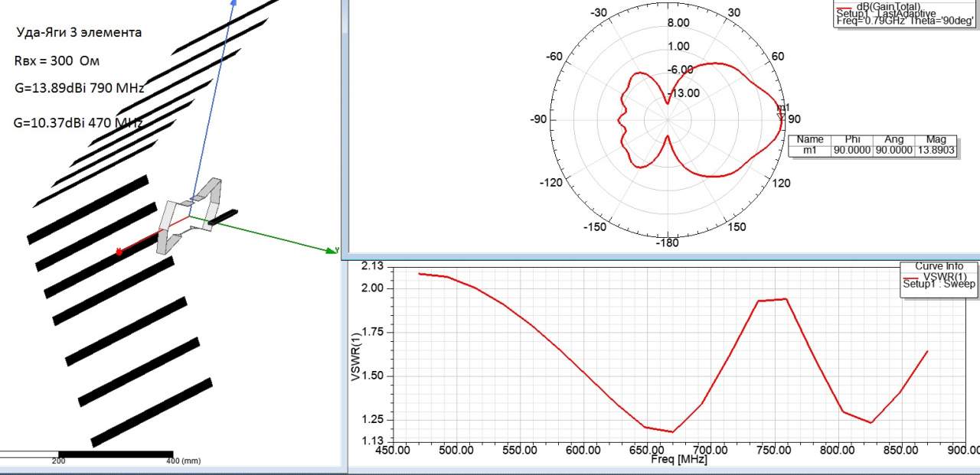Select the 'G=13.89dBi 790 MHz' gain note
980x475 pixels.
(80, 88)
